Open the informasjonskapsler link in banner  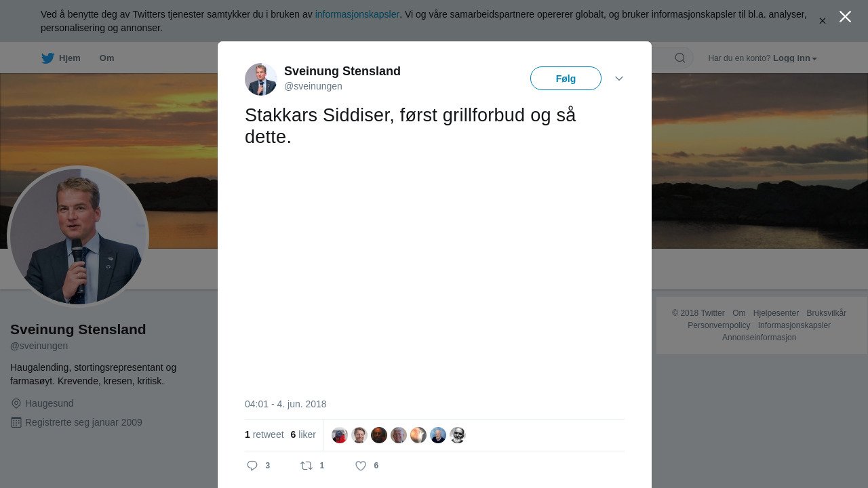(x=357, y=14)
